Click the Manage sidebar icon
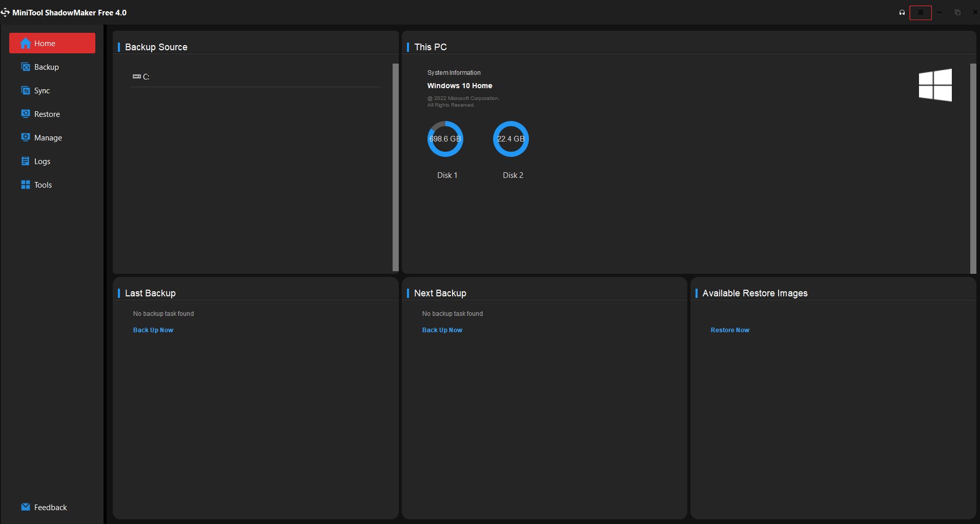 26,137
